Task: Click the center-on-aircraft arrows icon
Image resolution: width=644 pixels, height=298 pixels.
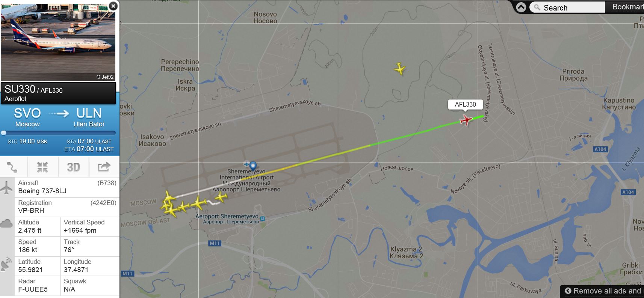Action: coord(42,167)
